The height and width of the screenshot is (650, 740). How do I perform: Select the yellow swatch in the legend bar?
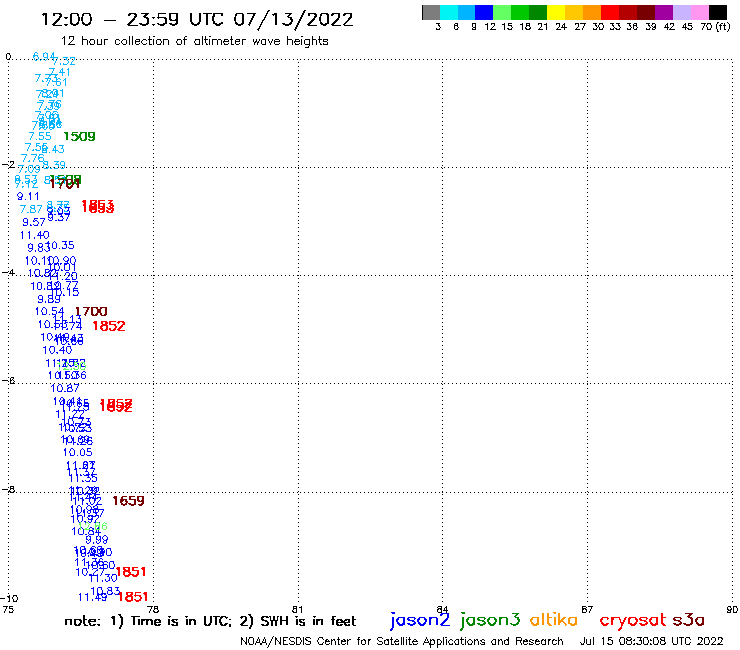pyautogui.click(x=556, y=12)
